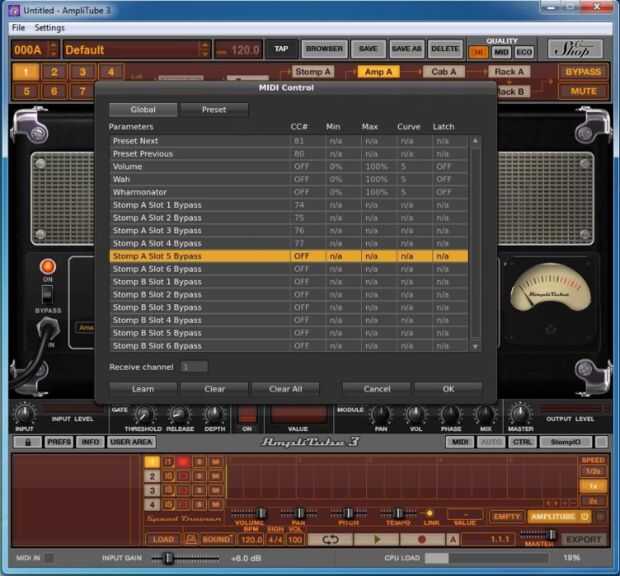Toggle the loop button in transport
The image size is (620, 576).
point(331,539)
